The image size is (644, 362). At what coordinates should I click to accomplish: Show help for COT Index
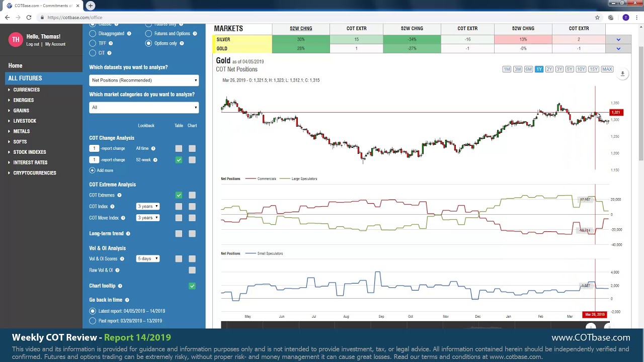tap(112, 207)
